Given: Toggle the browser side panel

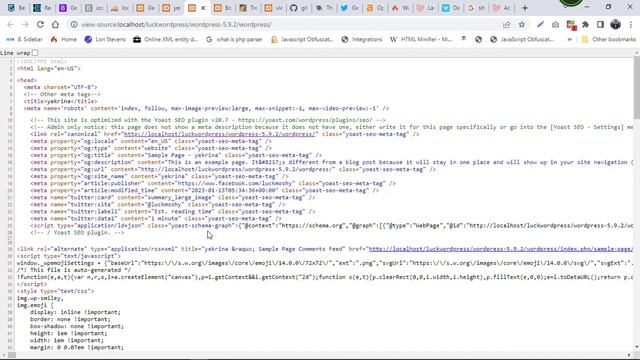Looking at the screenshot, I should pos(600,24).
